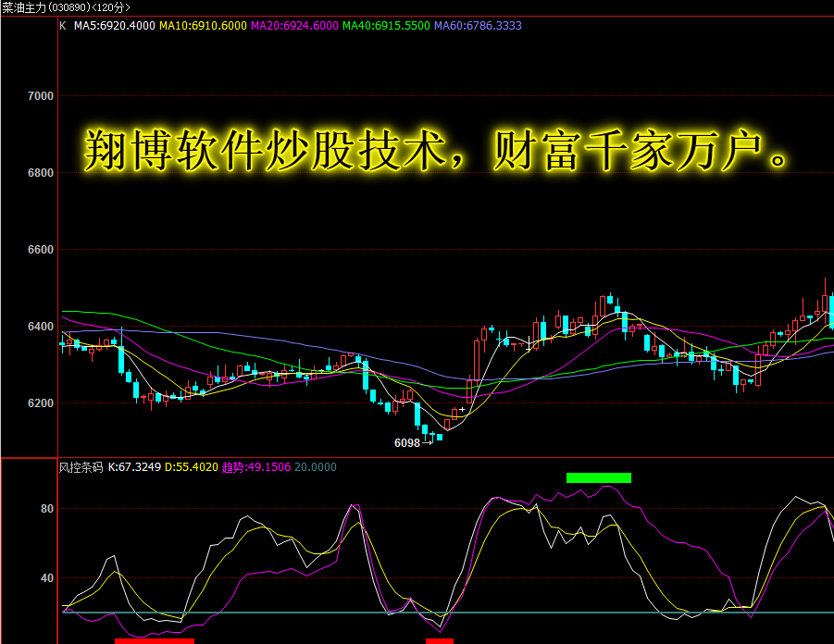Click the 菜油主力(030890) chart title
Screen dimensions: 834x644
pos(66,7)
